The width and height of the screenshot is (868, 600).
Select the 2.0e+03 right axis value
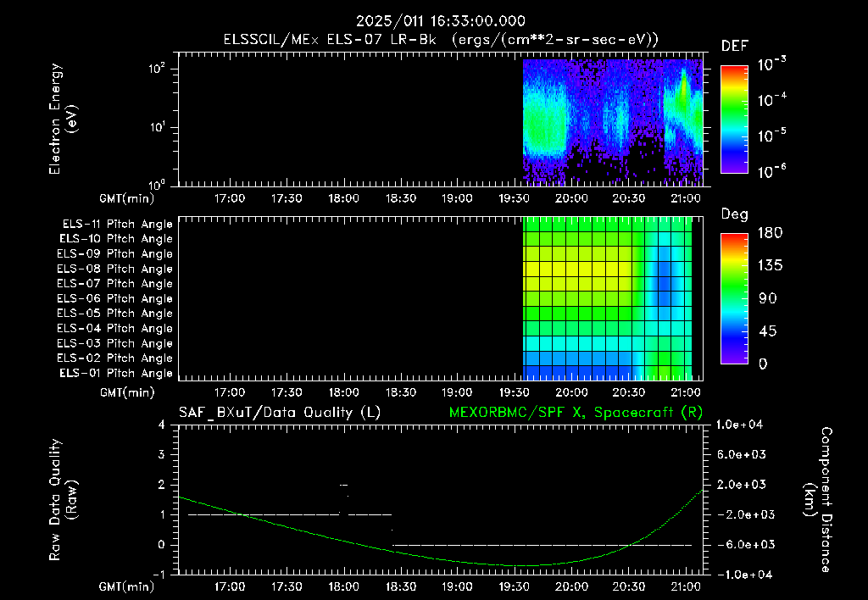(x=741, y=485)
